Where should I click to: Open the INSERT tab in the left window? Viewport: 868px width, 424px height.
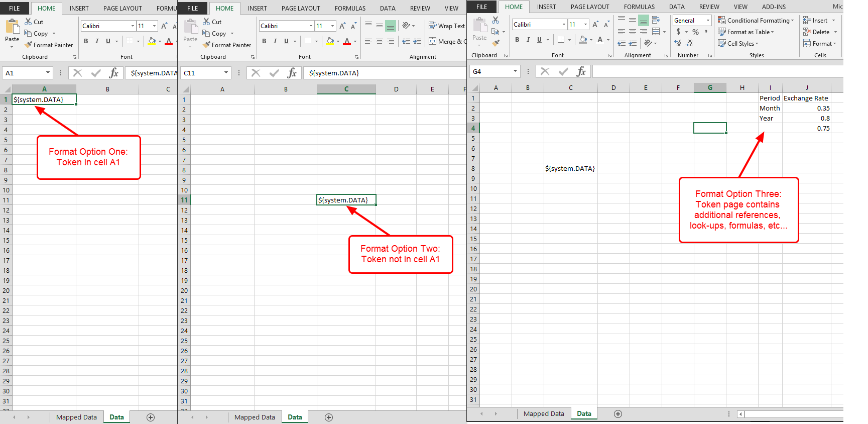point(79,9)
